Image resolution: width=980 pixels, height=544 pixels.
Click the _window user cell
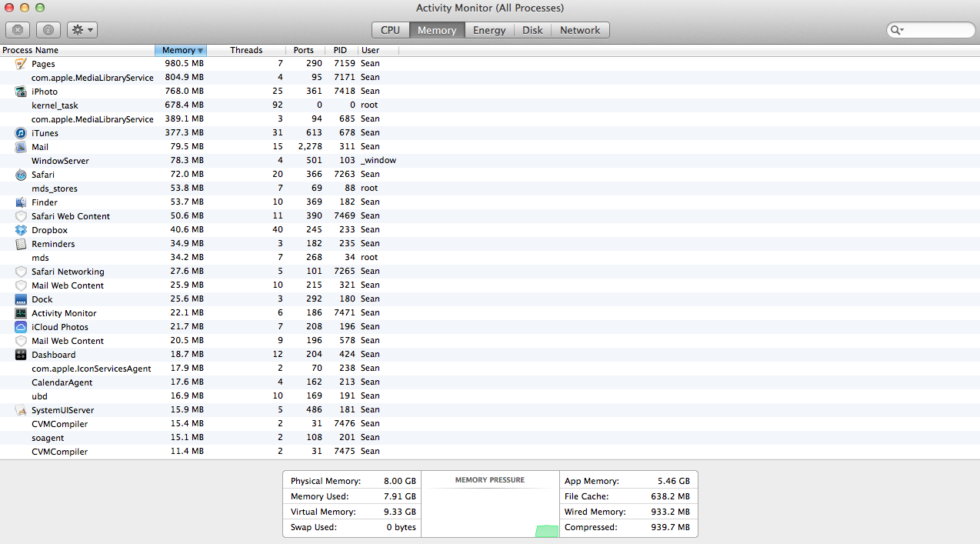(x=378, y=160)
